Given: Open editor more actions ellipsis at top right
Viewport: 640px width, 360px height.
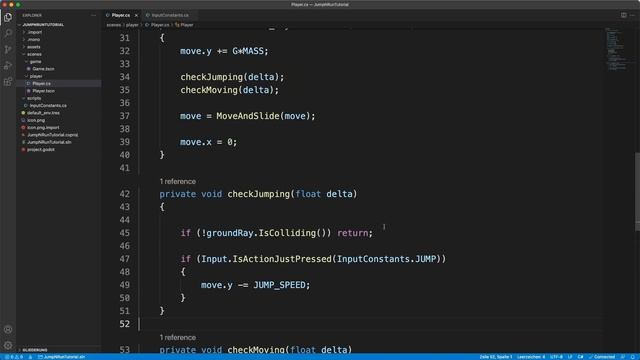Looking at the screenshot, I should pyautogui.click(x=632, y=15).
